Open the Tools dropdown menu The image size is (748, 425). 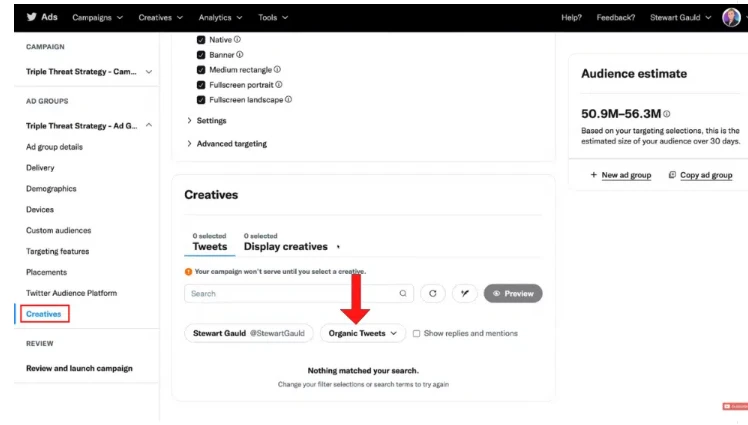click(x=273, y=18)
